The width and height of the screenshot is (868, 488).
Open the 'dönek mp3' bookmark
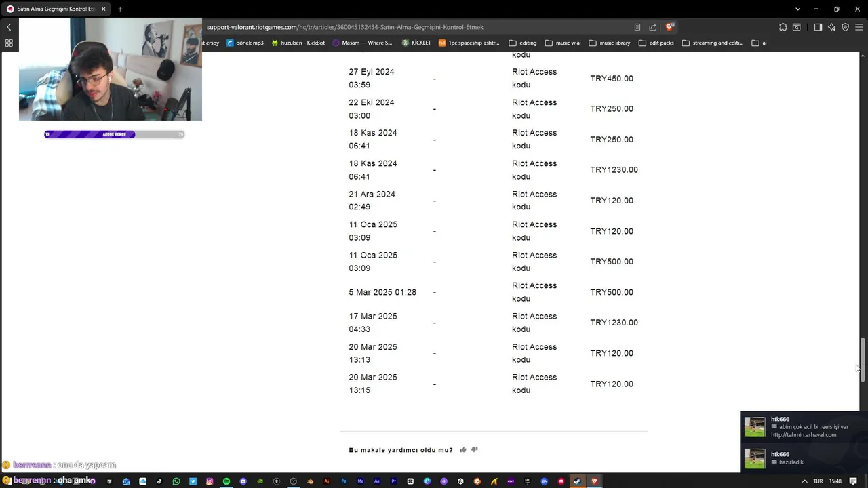pos(245,43)
